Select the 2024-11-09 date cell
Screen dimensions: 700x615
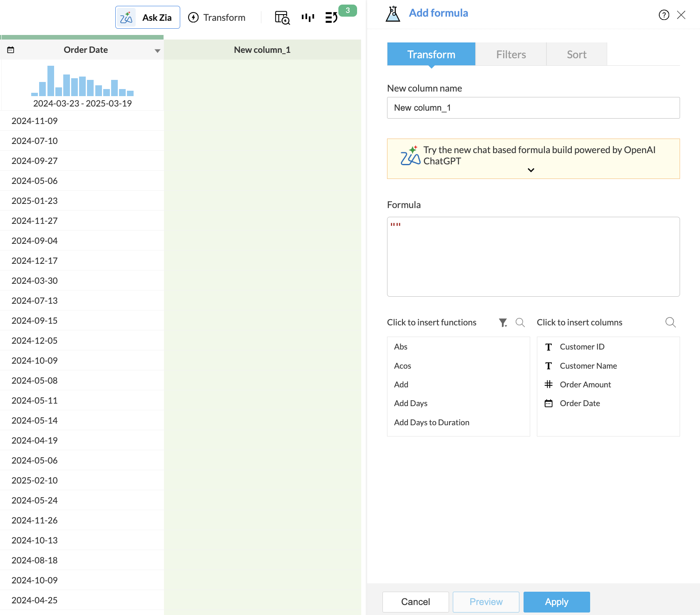pyautogui.click(x=82, y=121)
